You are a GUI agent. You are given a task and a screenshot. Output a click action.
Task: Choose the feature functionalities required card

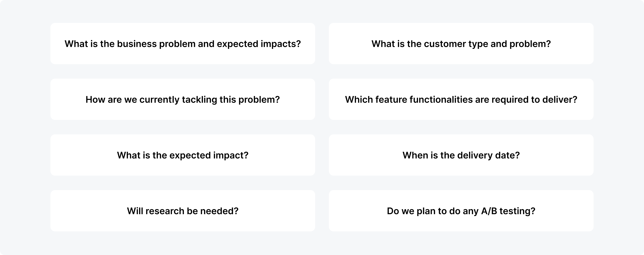point(461,99)
